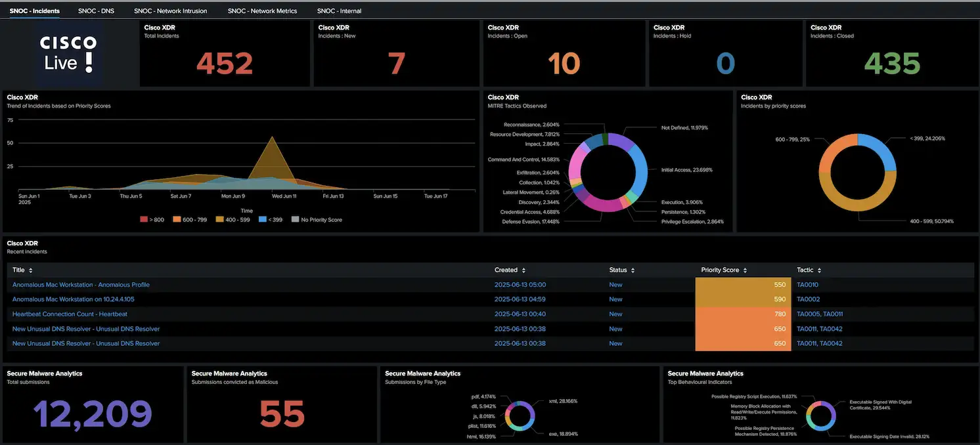Hide the No Priority Score legend series
This screenshot has height=445, width=980.
click(316, 220)
